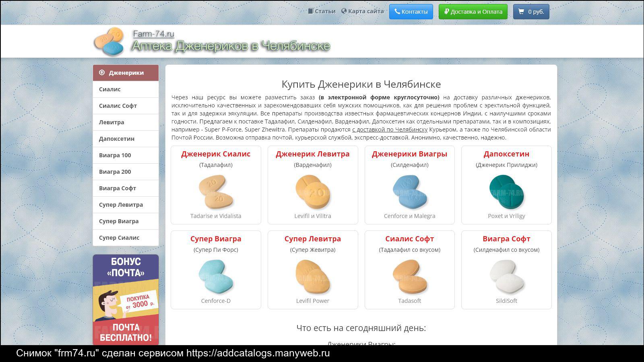Viewport: 644px width, 362px height.
Task: Click the Poxet и Vriligy caption
Action: point(506,216)
